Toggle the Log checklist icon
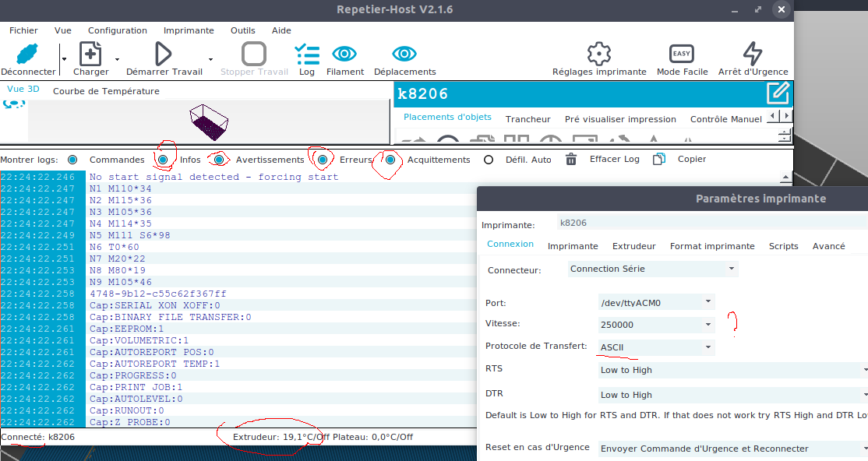The width and height of the screenshot is (868, 461). tap(307, 55)
